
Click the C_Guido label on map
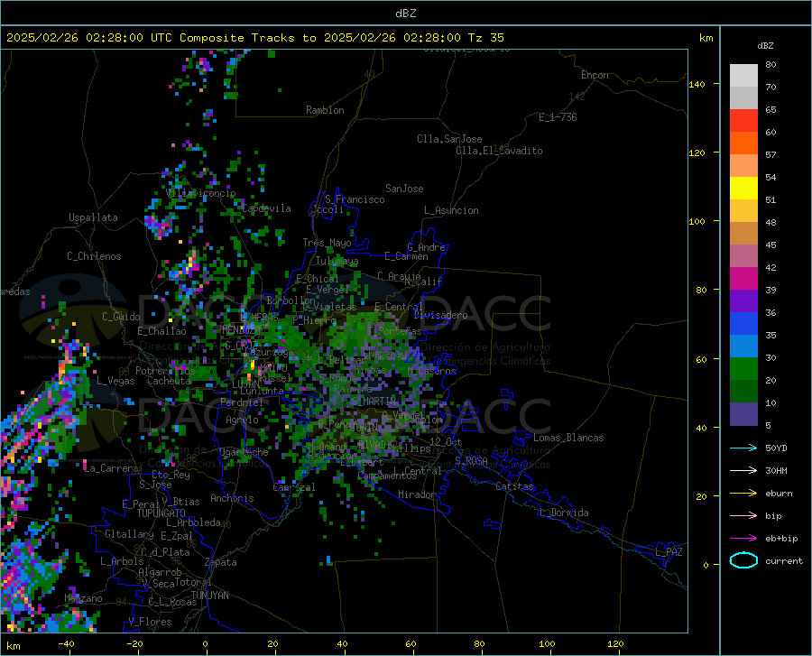point(121,317)
